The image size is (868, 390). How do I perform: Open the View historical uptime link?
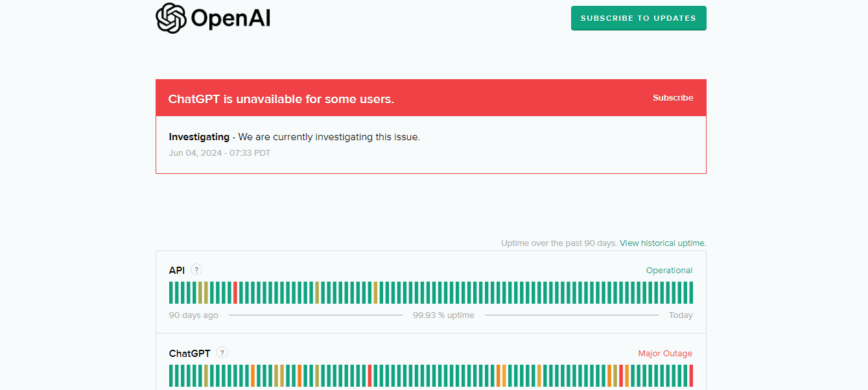point(663,243)
